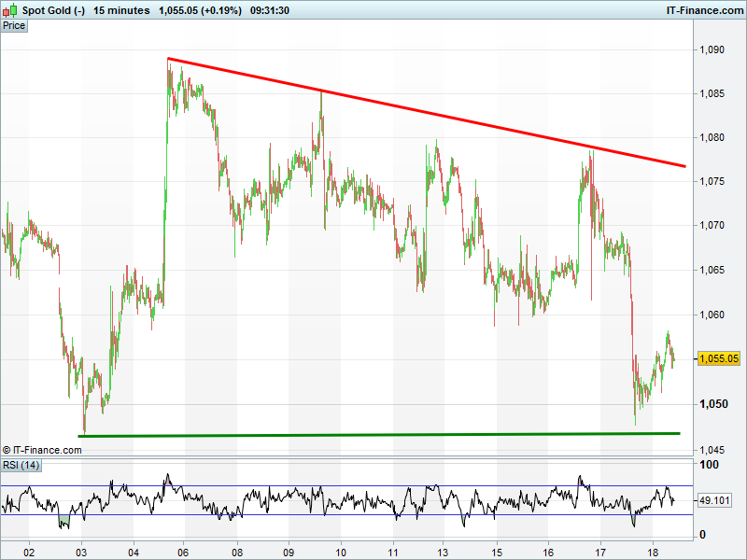The width and height of the screenshot is (747, 560).
Task: Click the 1,070 price axis label
Action: click(712, 225)
